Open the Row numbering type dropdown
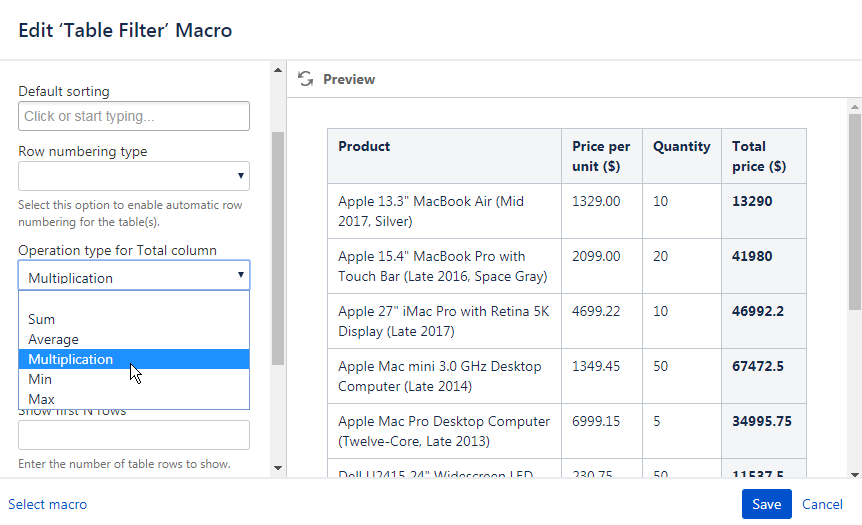The height and width of the screenshot is (525, 862). [134, 176]
